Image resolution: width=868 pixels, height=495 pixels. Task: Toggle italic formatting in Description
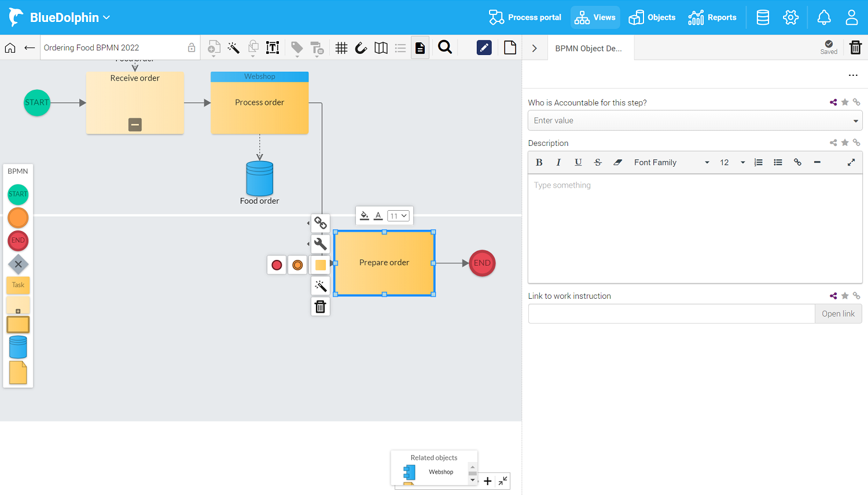[x=558, y=163]
